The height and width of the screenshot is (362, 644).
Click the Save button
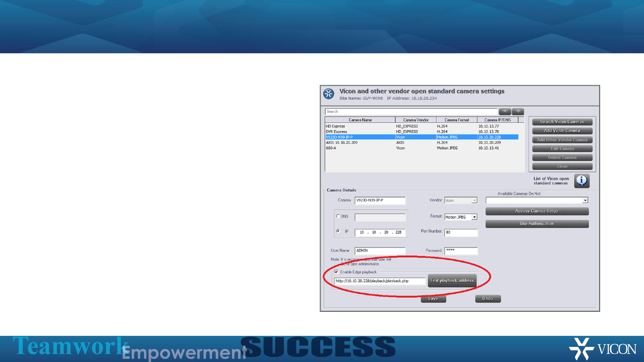tap(433, 299)
